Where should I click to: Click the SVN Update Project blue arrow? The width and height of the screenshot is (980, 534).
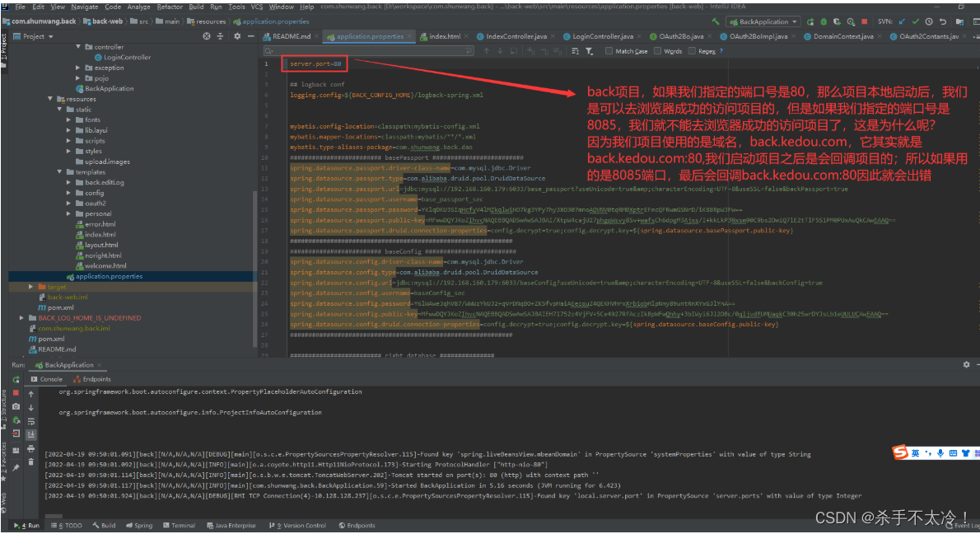click(x=902, y=21)
